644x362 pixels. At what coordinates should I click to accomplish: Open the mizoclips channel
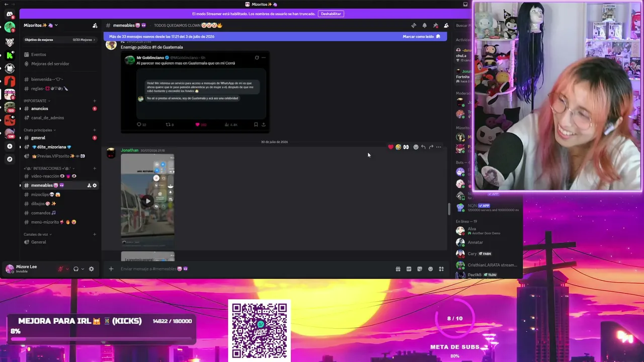60,195
